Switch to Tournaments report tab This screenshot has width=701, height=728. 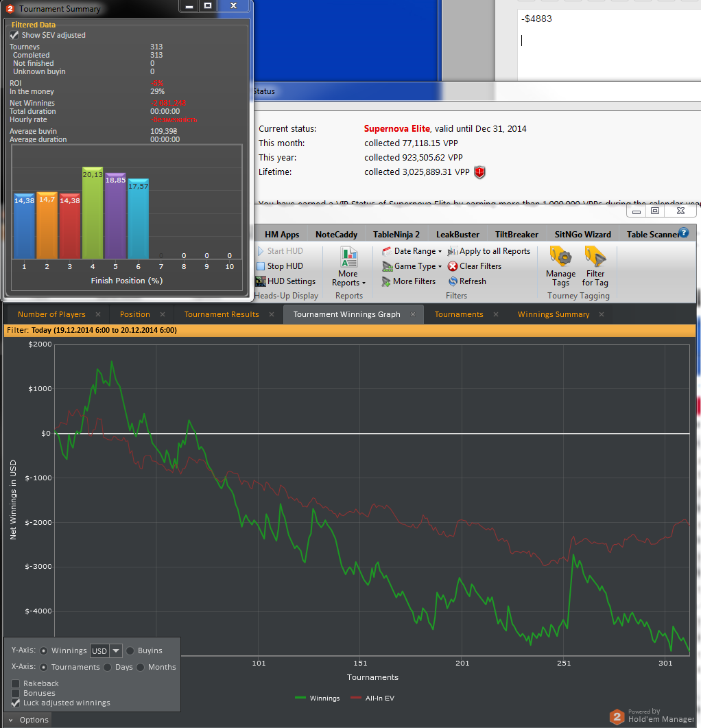(459, 314)
